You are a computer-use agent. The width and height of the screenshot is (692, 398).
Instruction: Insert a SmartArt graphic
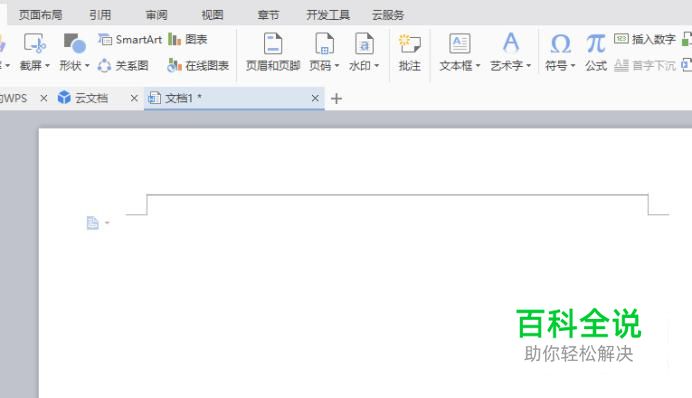tap(130, 40)
